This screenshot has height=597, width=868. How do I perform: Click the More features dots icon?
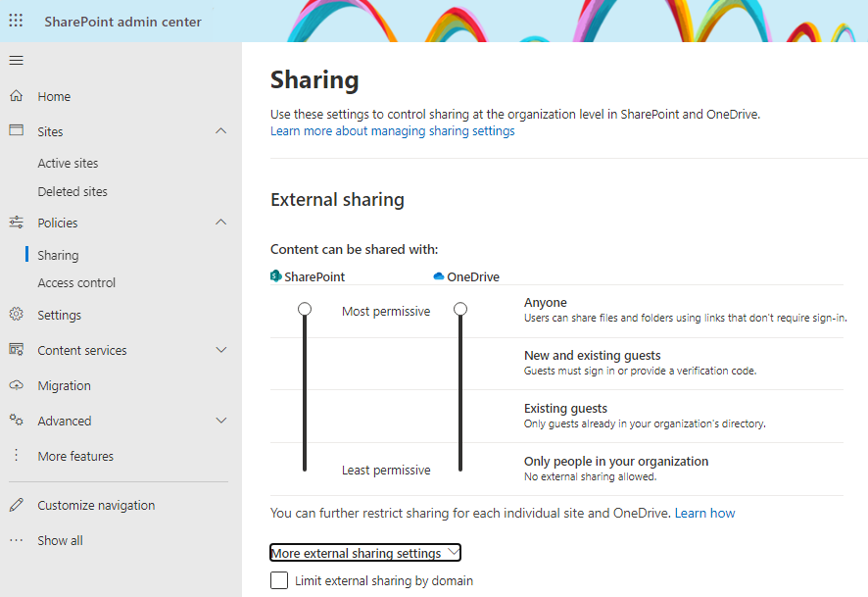[x=16, y=455]
